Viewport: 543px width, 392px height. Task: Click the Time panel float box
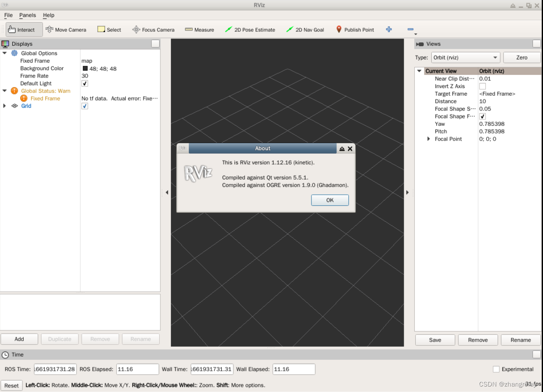[537, 355]
